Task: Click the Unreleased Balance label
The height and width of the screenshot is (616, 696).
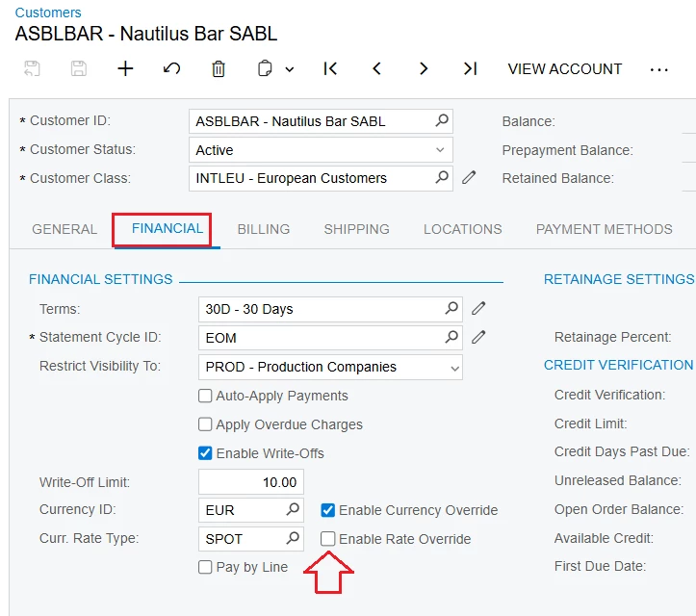Action: [x=617, y=480]
